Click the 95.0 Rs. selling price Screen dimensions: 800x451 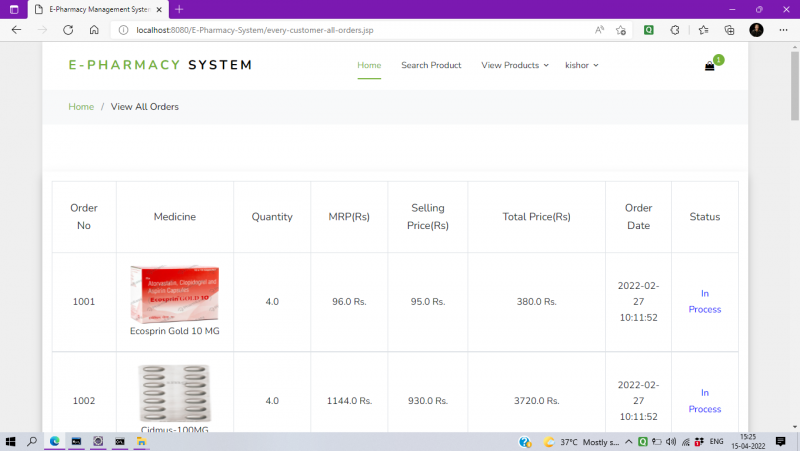click(428, 302)
